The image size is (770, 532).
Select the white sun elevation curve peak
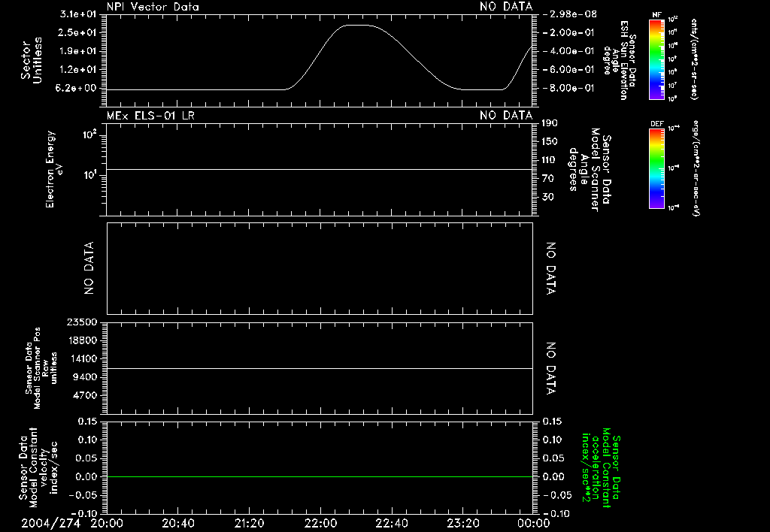click(x=357, y=25)
